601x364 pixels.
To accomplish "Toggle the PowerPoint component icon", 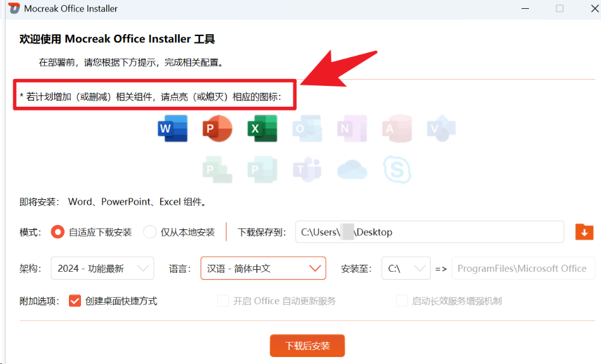I will [218, 129].
